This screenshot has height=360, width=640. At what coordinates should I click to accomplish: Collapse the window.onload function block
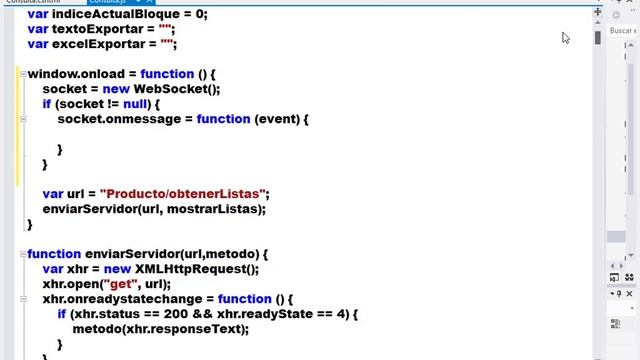(x=23, y=74)
